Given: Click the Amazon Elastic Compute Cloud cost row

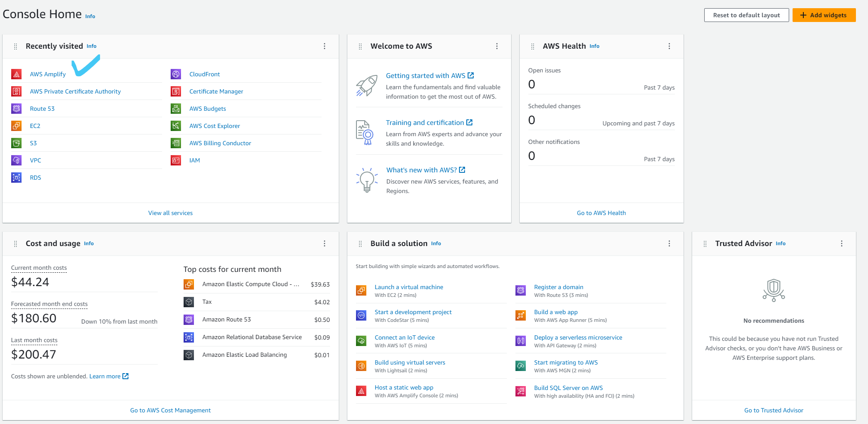Looking at the screenshot, I should click(257, 284).
